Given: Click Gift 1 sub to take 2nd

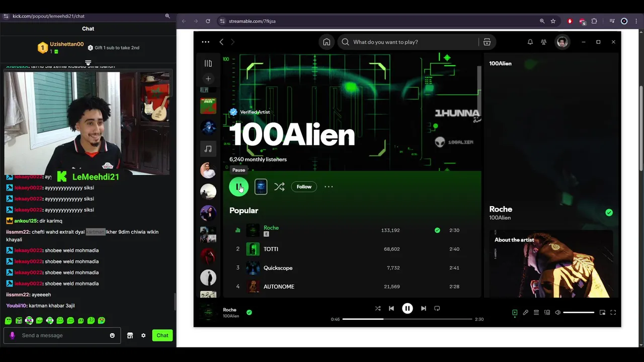Looking at the screenshot, I should pyautogui.click(x=114, y=48).
